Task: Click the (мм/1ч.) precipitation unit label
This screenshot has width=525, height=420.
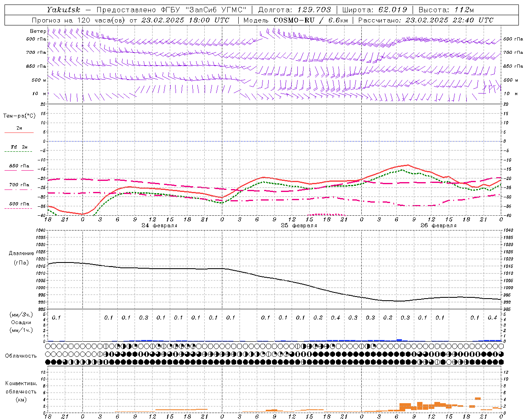Action: (x=21, y=330)
